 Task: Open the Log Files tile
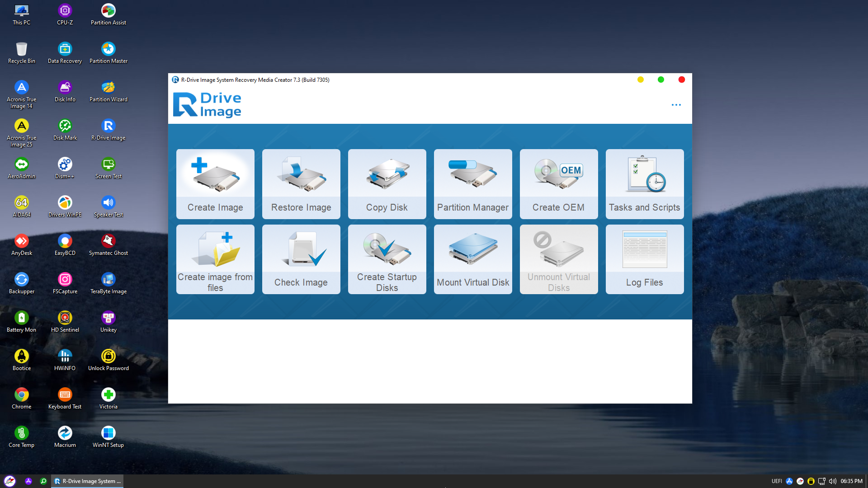[645, 259]
